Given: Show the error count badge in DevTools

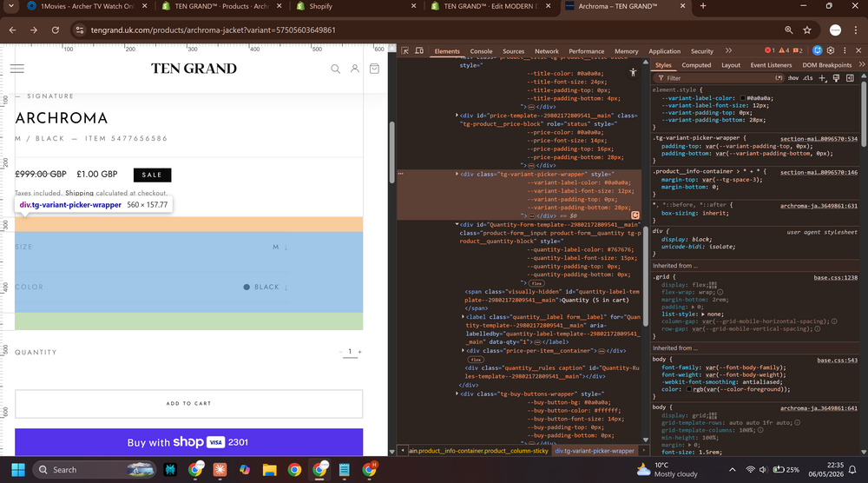Looking at the screenshot, I should click(x=769, y=50).
